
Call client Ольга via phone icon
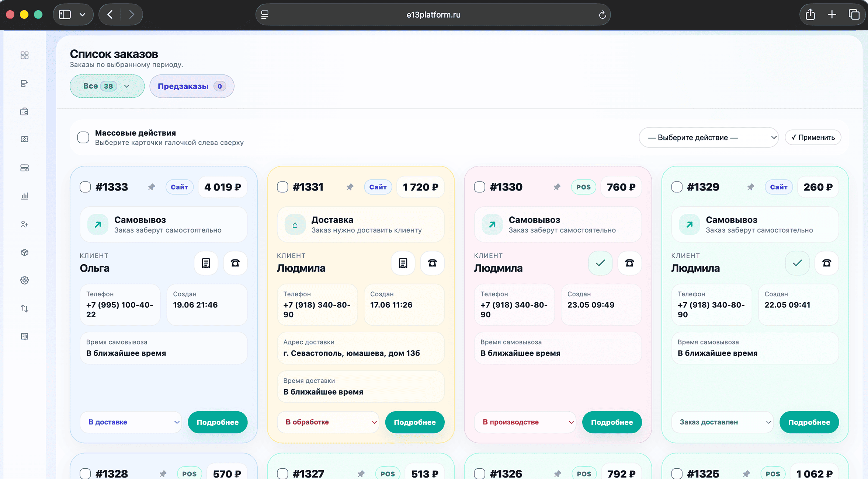[235, 263]
